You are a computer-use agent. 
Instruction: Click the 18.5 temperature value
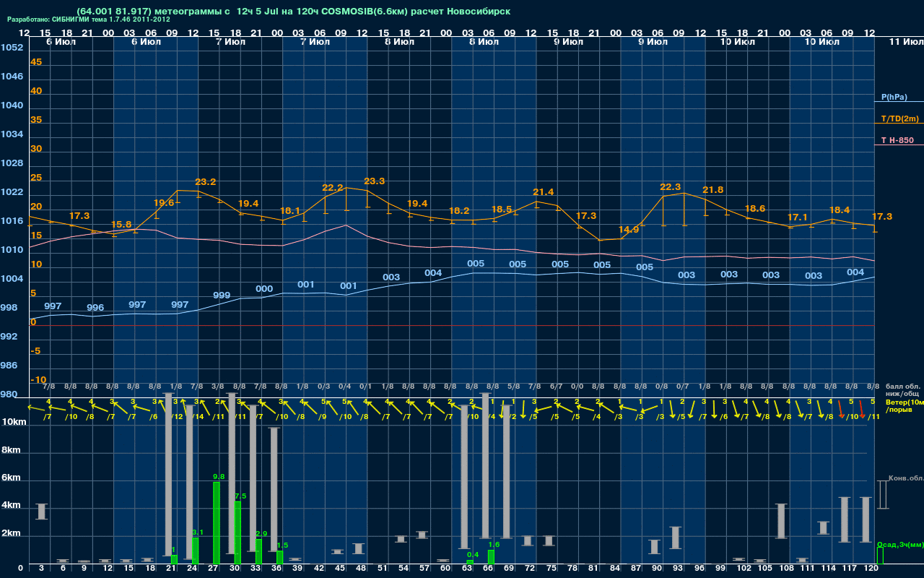pos(502,210)
